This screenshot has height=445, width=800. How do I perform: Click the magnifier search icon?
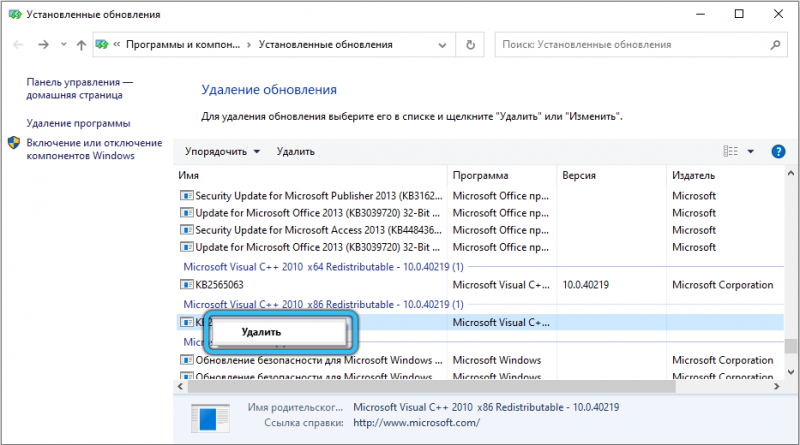point(775,45)
